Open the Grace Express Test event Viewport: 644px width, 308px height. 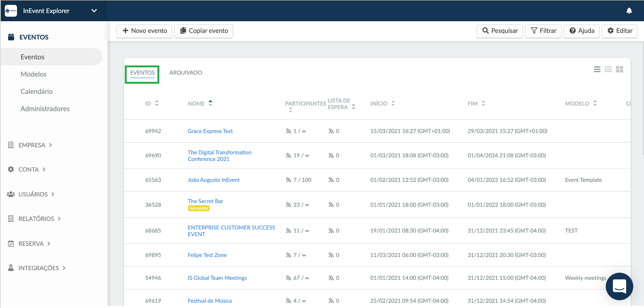(210, 131)
